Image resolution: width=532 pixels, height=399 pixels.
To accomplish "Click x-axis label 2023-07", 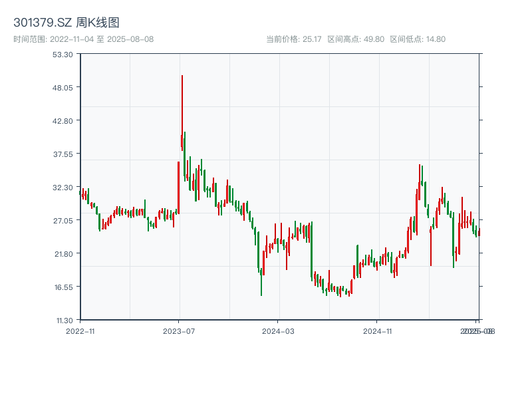I will point(179,331).
